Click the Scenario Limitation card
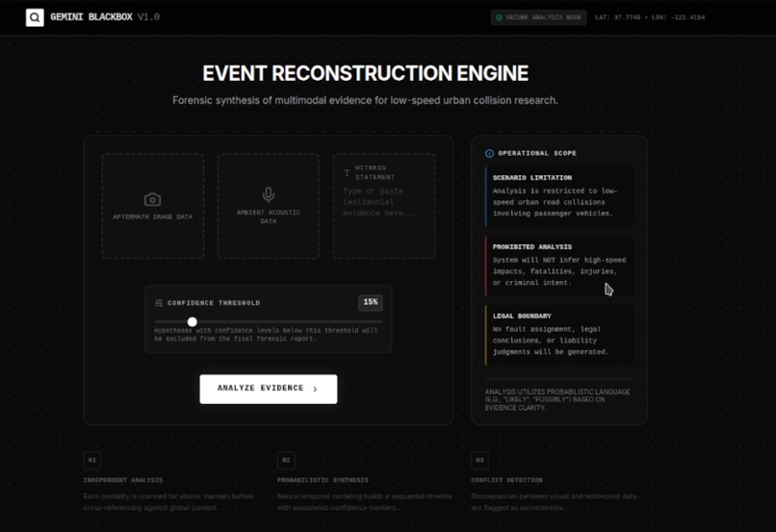This screenshot has width=776, height=532. [559, 196]
